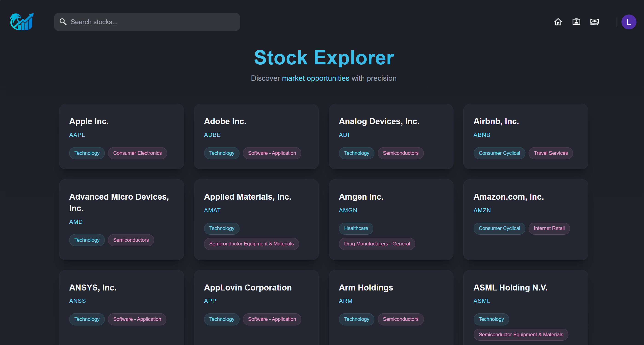Click the AMGN ticker symbol

click(x=348, y=210)
